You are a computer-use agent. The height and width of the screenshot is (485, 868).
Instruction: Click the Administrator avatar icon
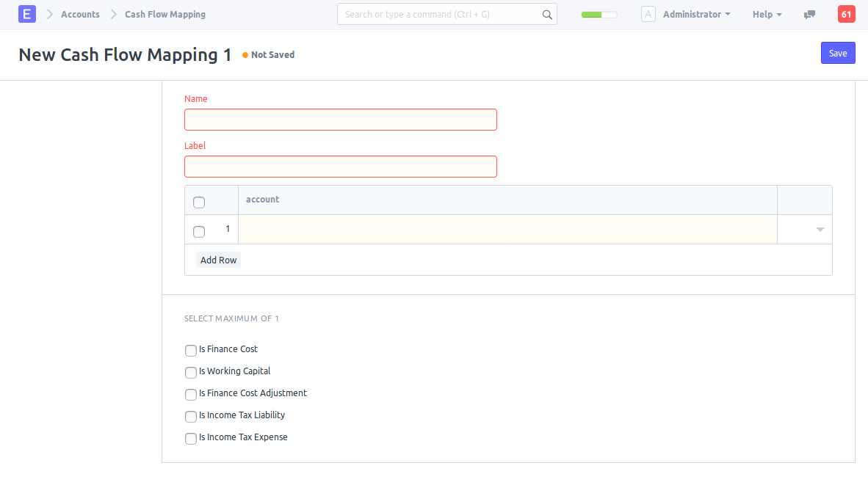click(648, 15)
